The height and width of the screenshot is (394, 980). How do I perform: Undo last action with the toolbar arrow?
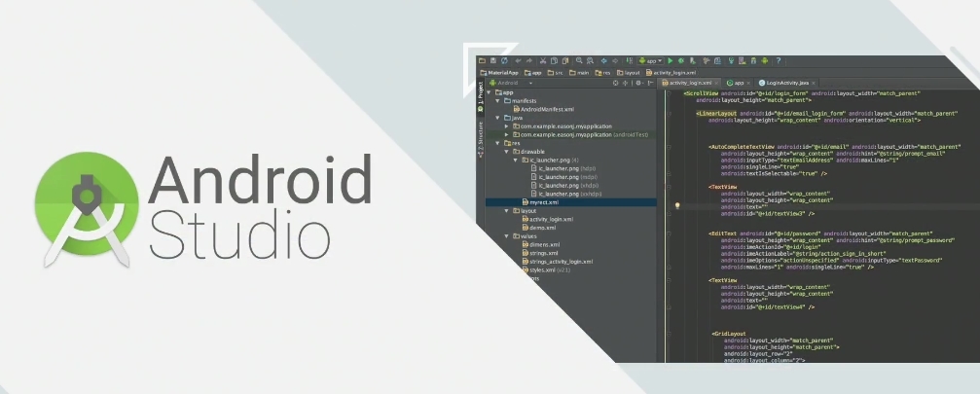tap(518, 60)
